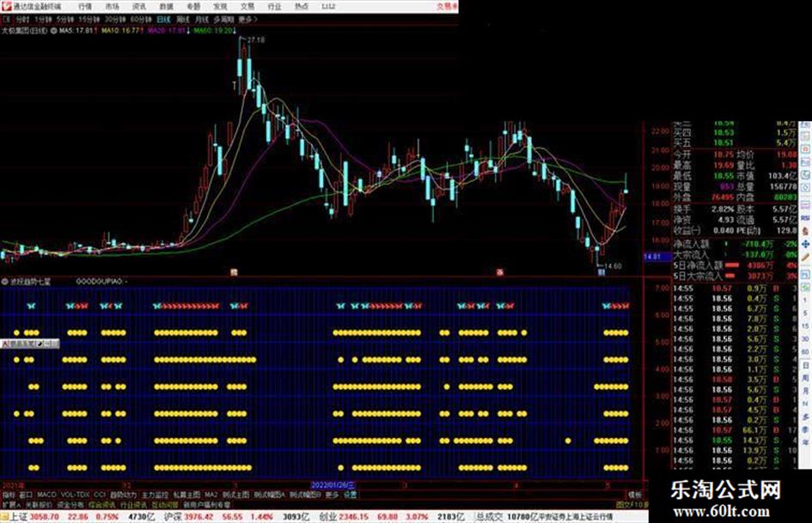Screen dimensions: 812x523
Task: Open the 行业 menu
Action: [x=274, y=7]
